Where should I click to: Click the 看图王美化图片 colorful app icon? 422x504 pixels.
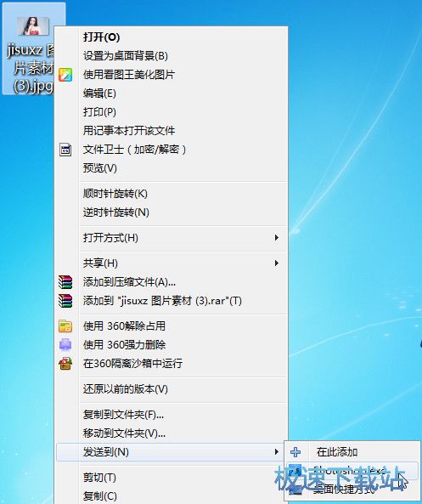(x=65, y=75)
